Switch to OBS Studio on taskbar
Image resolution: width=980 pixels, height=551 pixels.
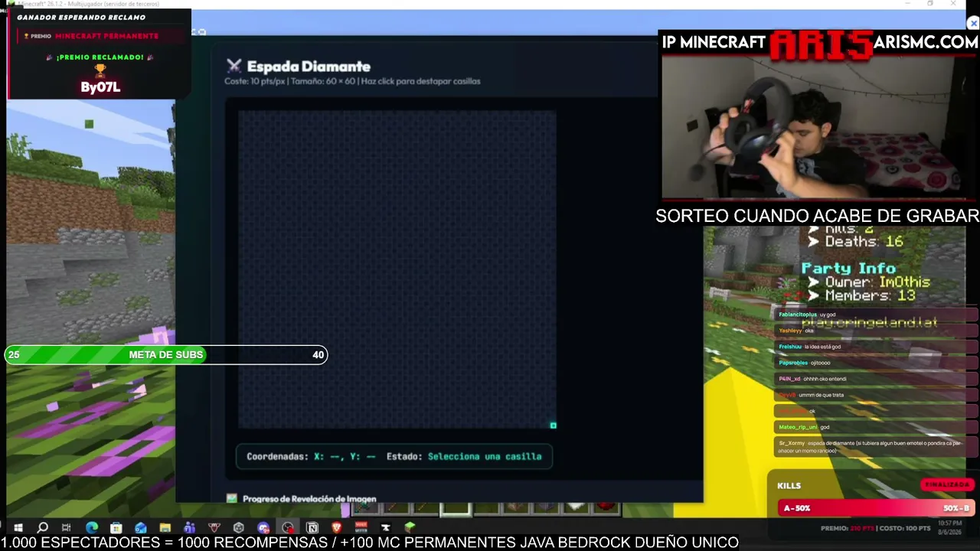[288, 527]
